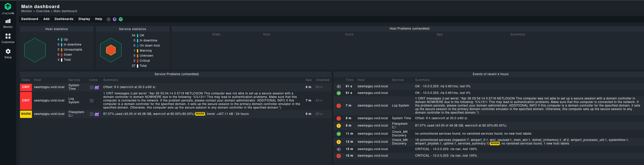
Task: Open the 'Down' hosts link
Action: pos(68,55)
